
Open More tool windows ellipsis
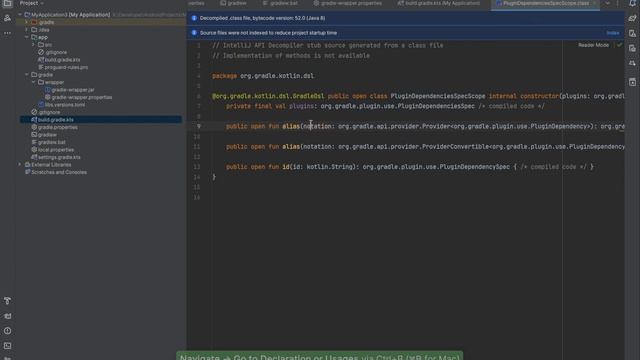7,33
